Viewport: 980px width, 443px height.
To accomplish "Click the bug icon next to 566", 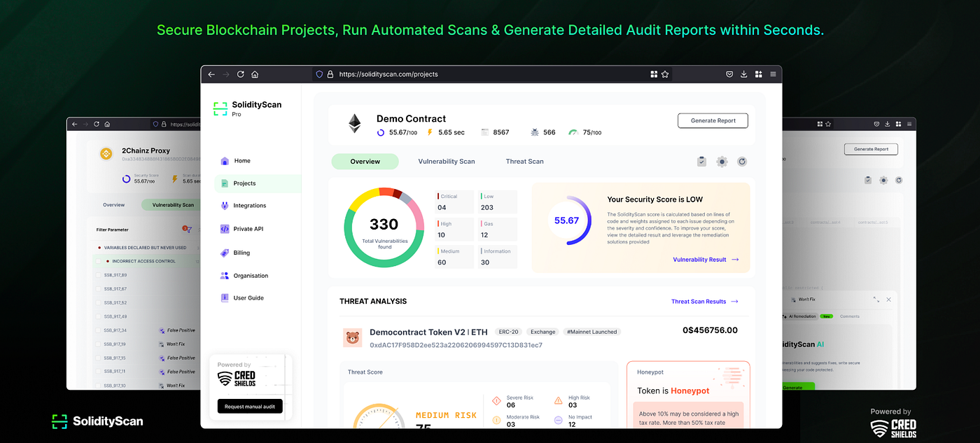I will coord(535,132).
